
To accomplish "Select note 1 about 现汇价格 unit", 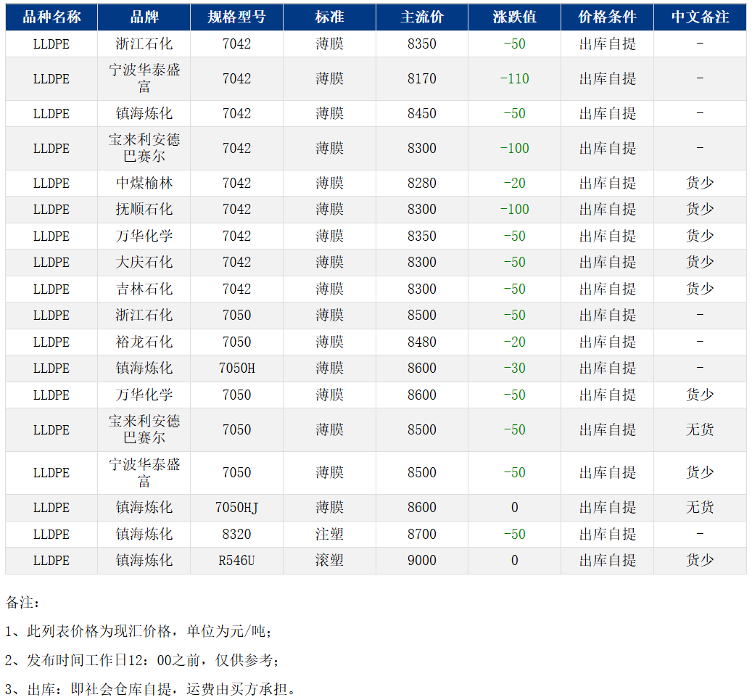I will tap(139, 632).
